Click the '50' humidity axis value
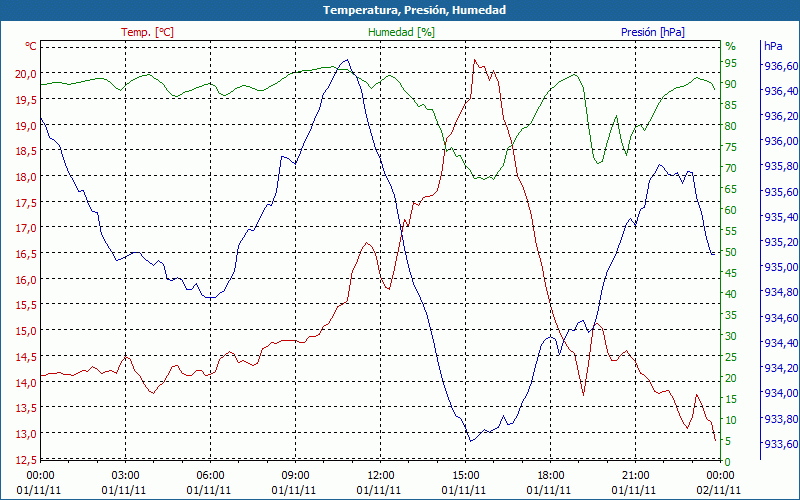Viewport: 800px width, 500px height. point(731,252)
